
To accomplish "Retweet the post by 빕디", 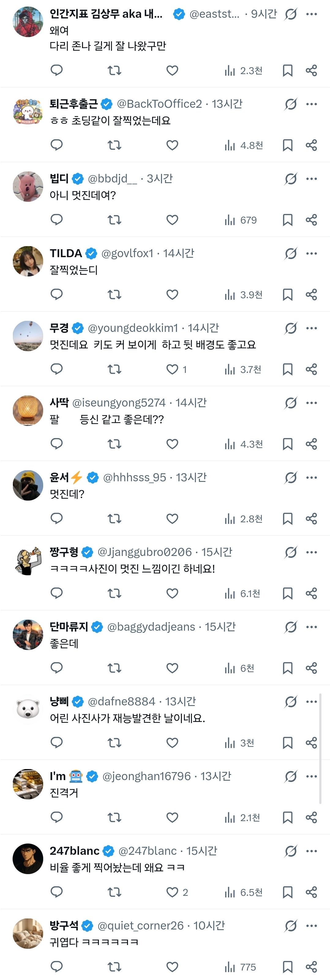I will 114,220.
